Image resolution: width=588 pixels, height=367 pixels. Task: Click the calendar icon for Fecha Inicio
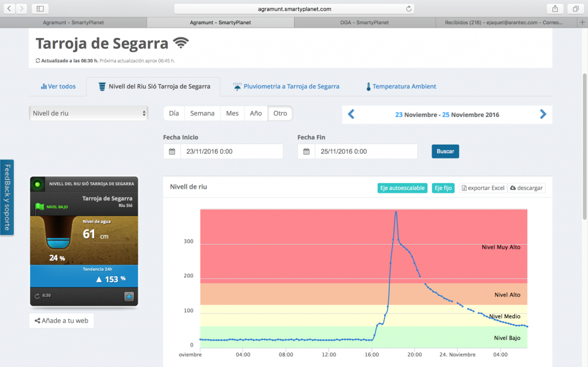pos(172,152)
